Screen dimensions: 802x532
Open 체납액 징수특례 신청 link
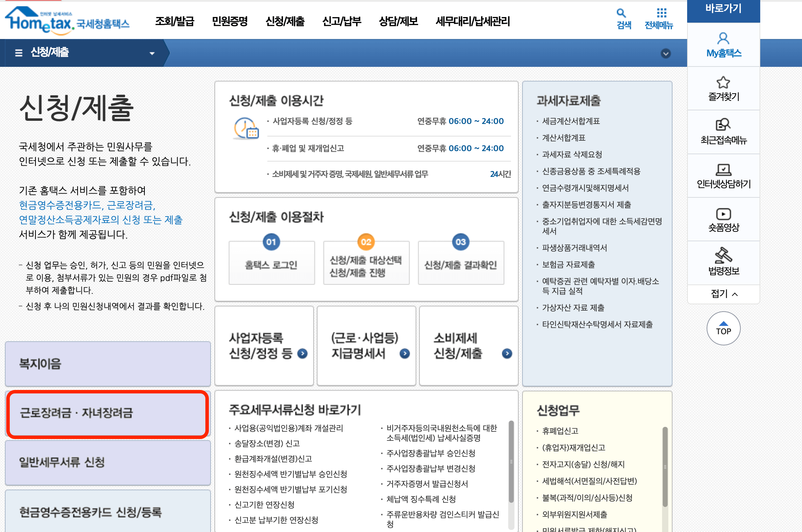tap(421, 499)
